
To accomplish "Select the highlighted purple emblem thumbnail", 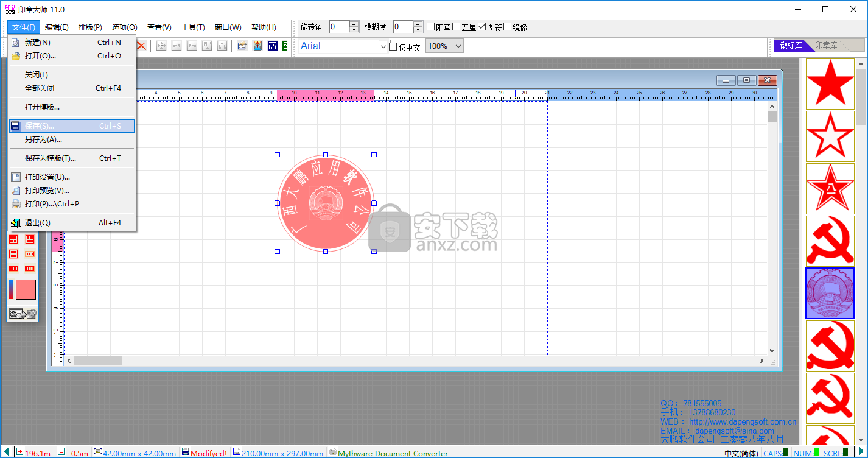I will (830, 293).
